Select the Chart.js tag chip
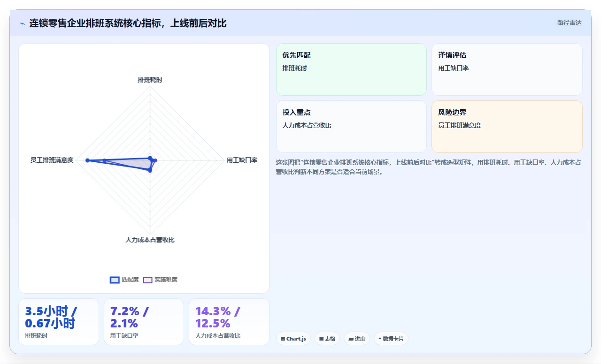The width and height of the screenshot is (601, 364). point(293,339)
